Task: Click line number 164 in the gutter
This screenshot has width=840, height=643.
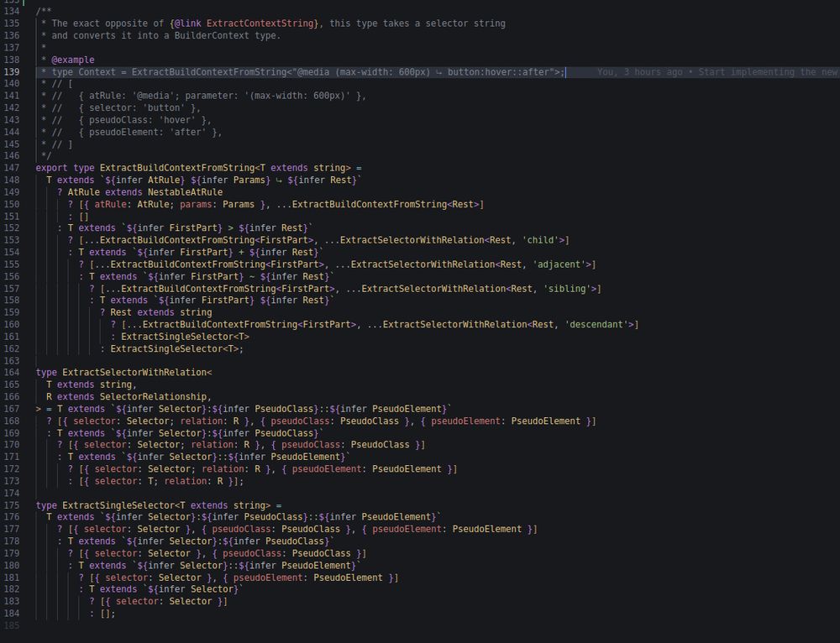Action: [11, 372]
